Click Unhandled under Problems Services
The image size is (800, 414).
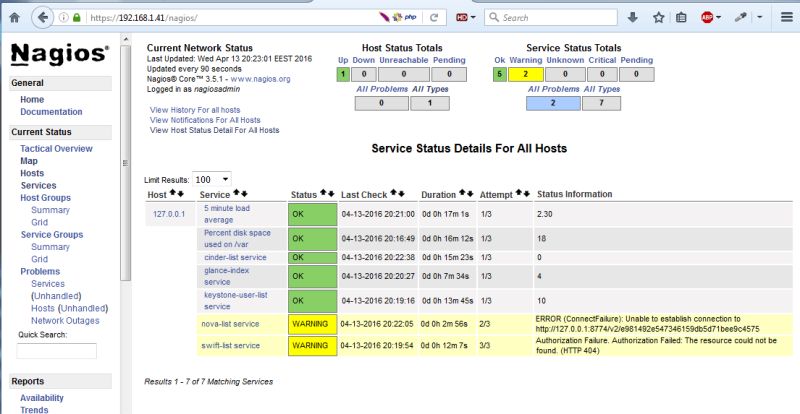point(56,296)
